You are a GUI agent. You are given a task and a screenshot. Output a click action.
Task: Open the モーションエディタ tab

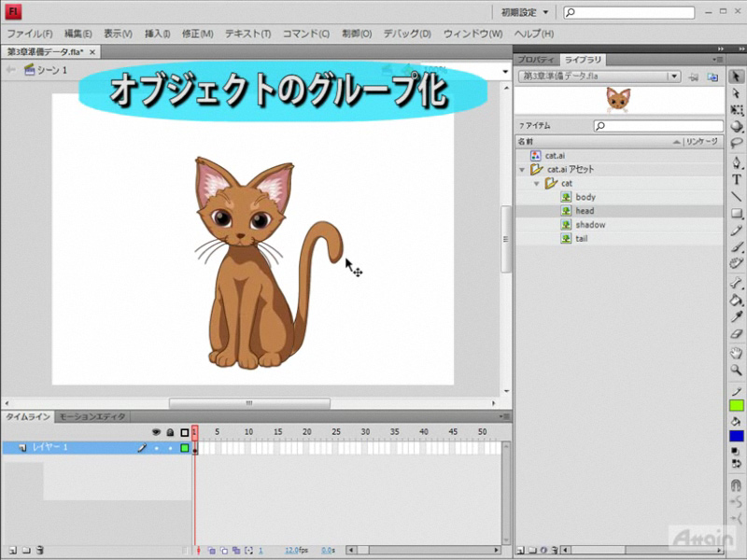pos(91,417)
